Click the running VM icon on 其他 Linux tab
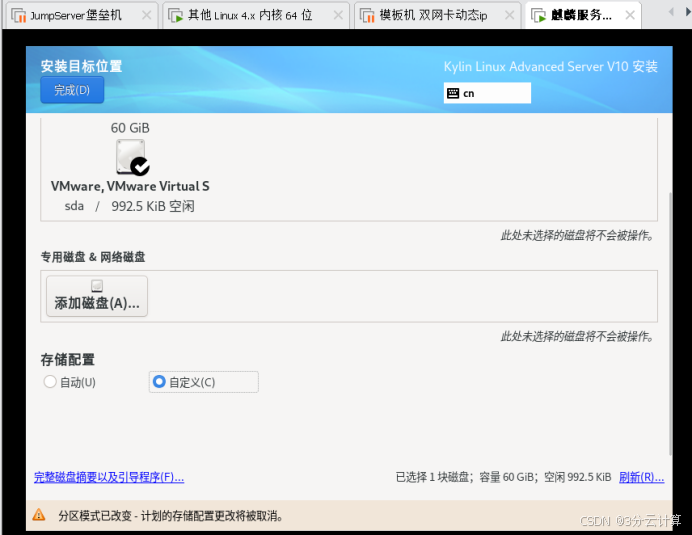Screen dimensions: 692x535 coord(176,15)
